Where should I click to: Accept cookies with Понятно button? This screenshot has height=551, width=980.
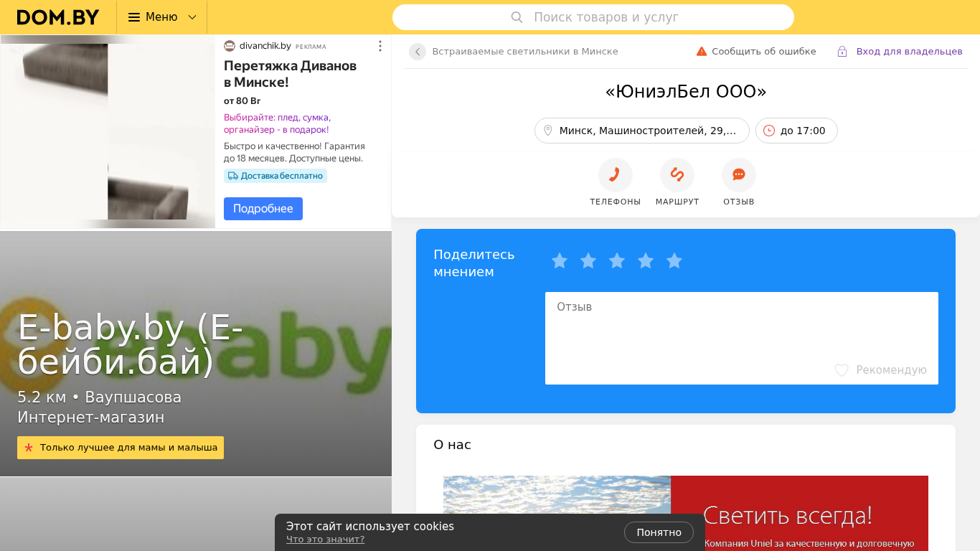point(659,532)
